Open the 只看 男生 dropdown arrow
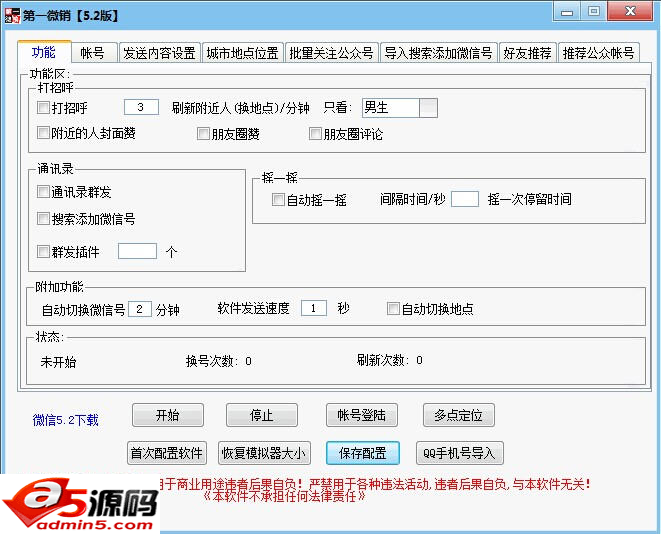The height and width of the screenshot is (534, 661). click(428, 108)
